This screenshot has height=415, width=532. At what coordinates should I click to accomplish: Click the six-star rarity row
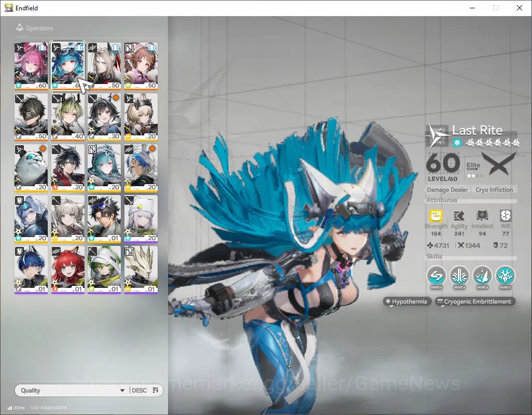pos(492,143)
